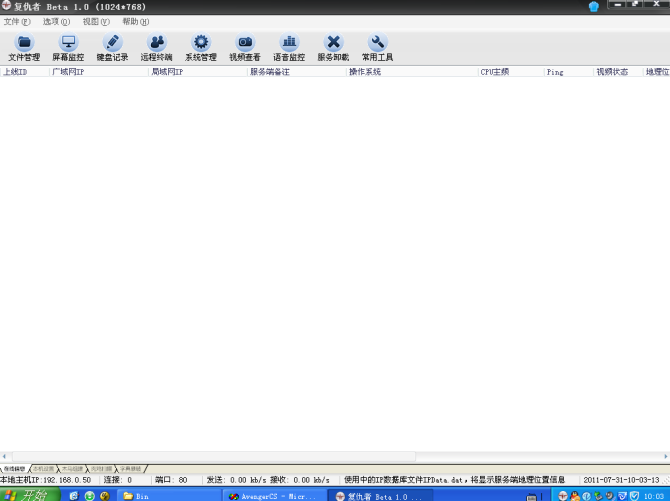670x501 pixels.
Task: Open the 文件管理 file manager tool
Action: (24, 47)
